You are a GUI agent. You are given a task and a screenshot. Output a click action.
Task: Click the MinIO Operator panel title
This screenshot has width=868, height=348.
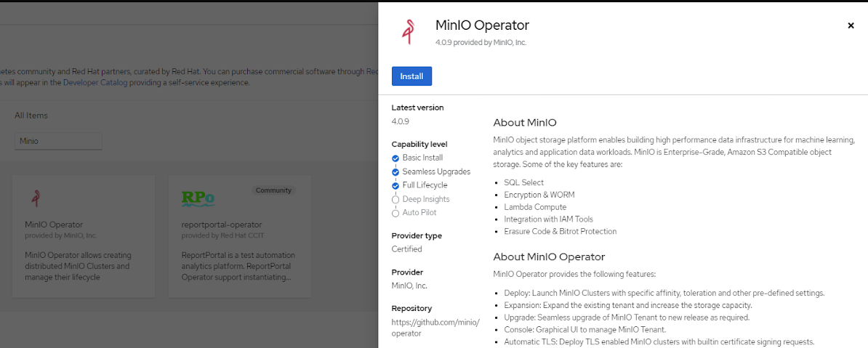click(482, 25)
